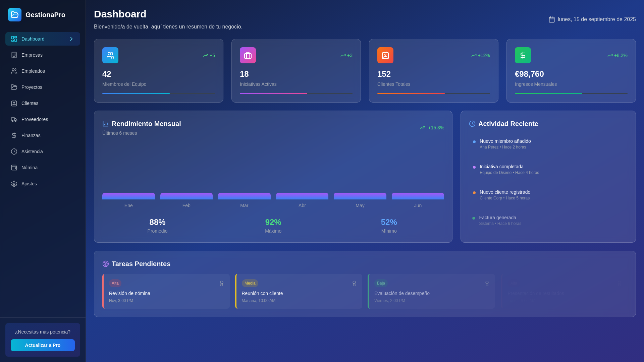
Task: Open the Proyectos menu item
Action: (x=43, y=87)
